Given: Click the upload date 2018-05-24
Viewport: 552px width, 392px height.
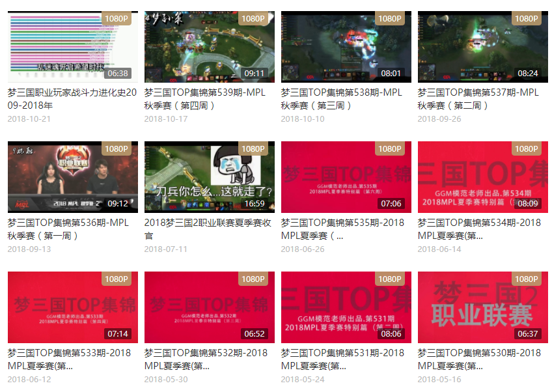Looking at the screenshot, I should pos(303,380).
